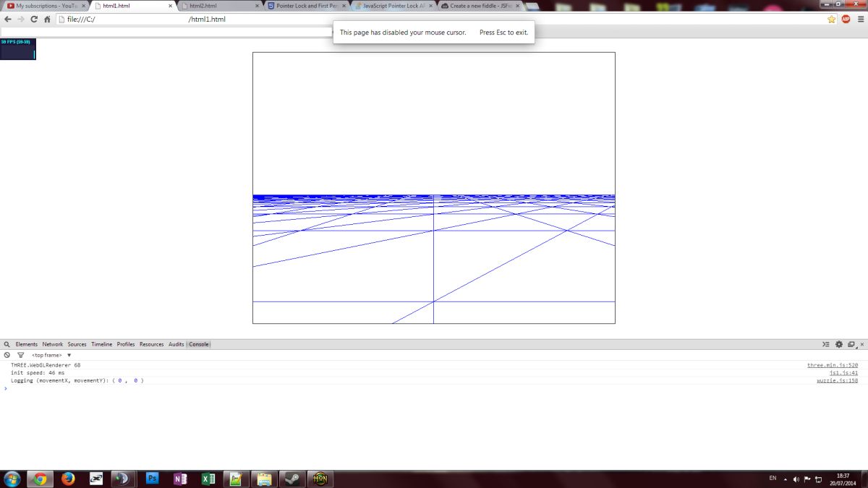
Task: Switch to the JavaScript Pointer Lock API tab
Action: coord(393,6)
